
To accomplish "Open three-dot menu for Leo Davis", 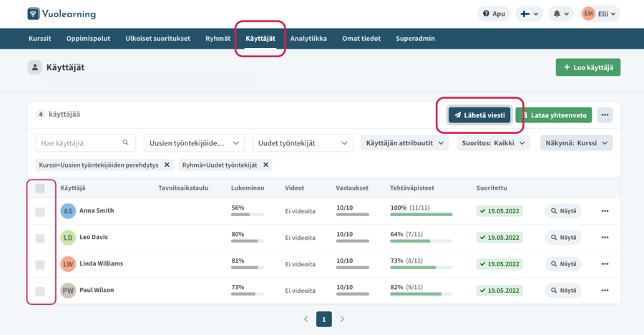I will [x=605, y=237].
